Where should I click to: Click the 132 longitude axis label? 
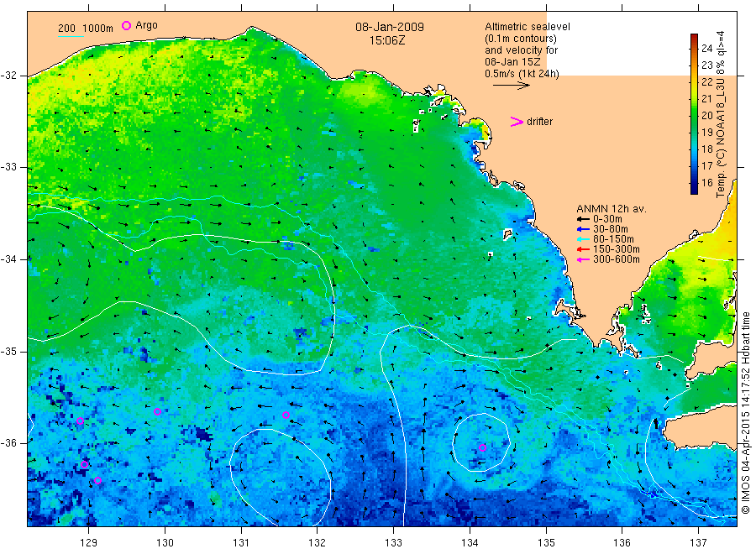(318, 543)
